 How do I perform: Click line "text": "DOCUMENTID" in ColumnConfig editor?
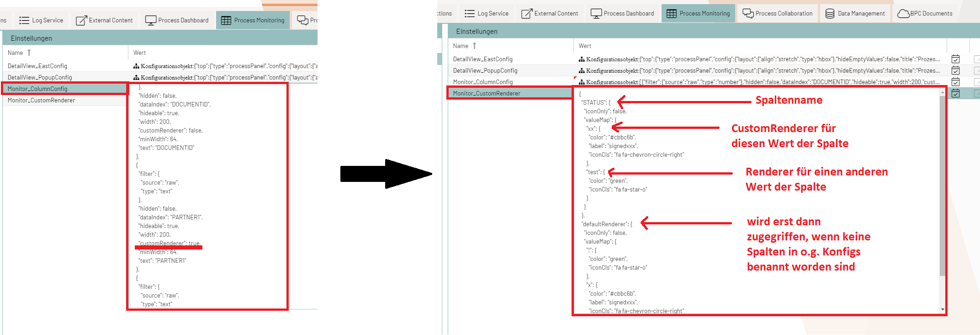tap(166, 148)
